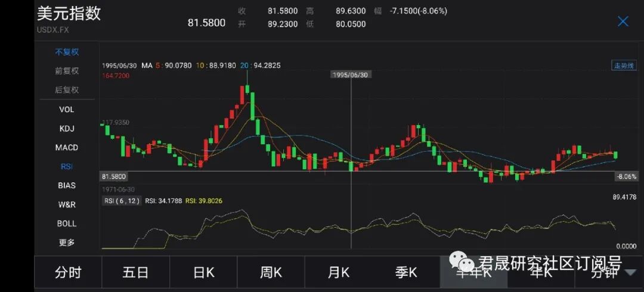Switch indicator to VOL

(67, 110)
